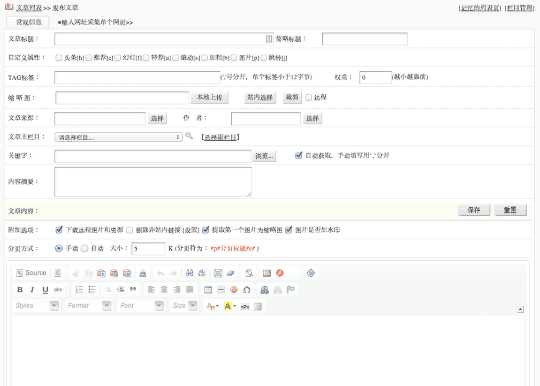Click the Increase Indent icon
The height and width of the screenshot is (386, 540).
[x=120, y=290]
